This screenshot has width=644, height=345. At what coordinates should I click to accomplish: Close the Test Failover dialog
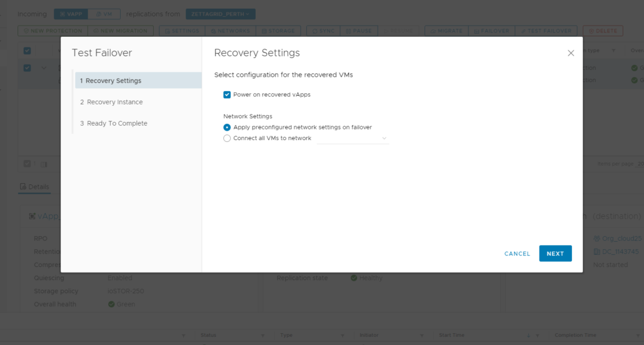pyautogui.click(x=570, y=53)
